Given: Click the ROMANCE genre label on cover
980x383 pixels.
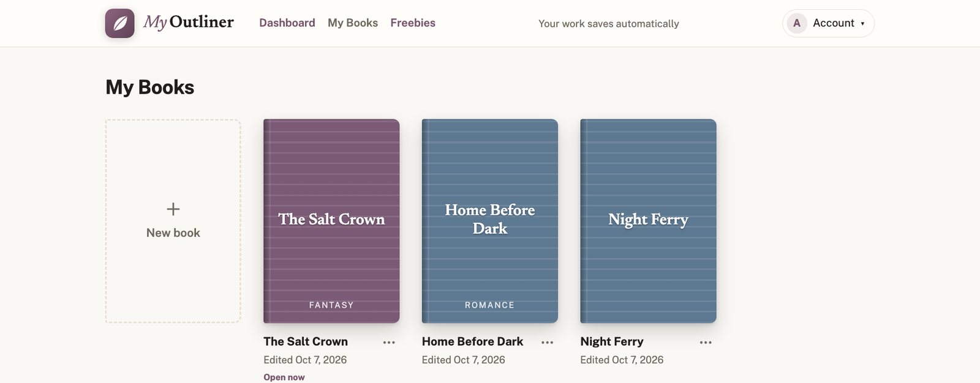Looking at the screenshot, I should coord(489,305).
